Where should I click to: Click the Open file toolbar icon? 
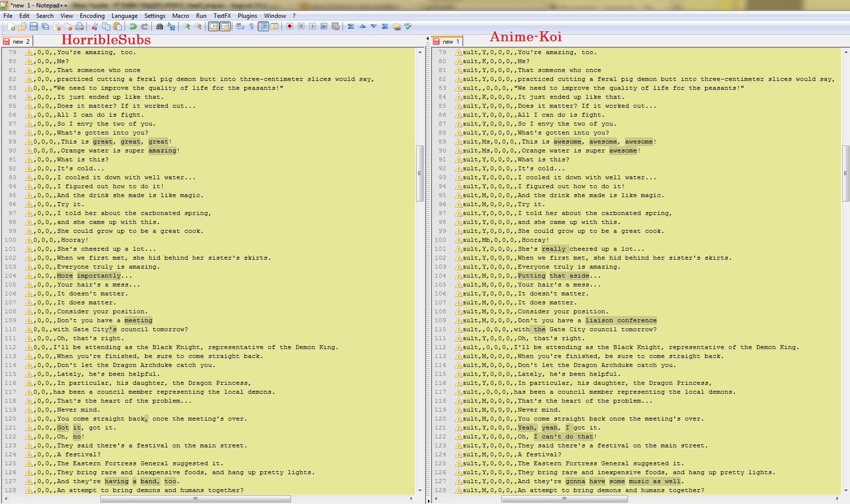(x=22, y=27)
